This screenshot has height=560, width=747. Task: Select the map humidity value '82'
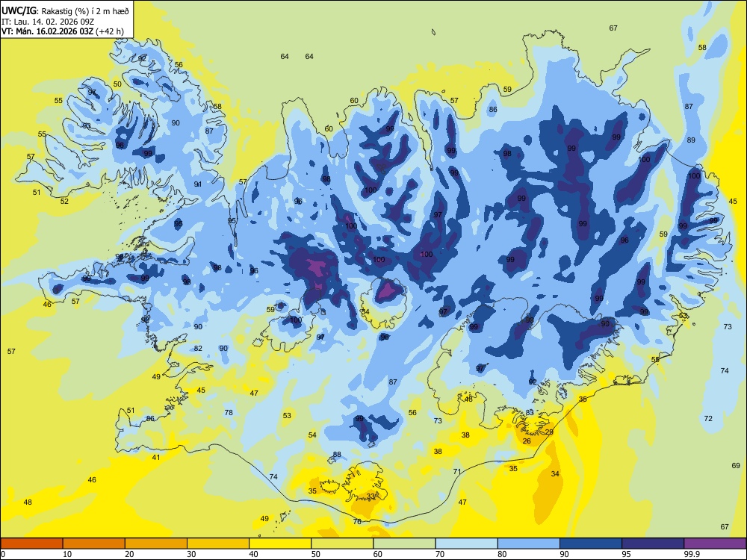[198, 348]
